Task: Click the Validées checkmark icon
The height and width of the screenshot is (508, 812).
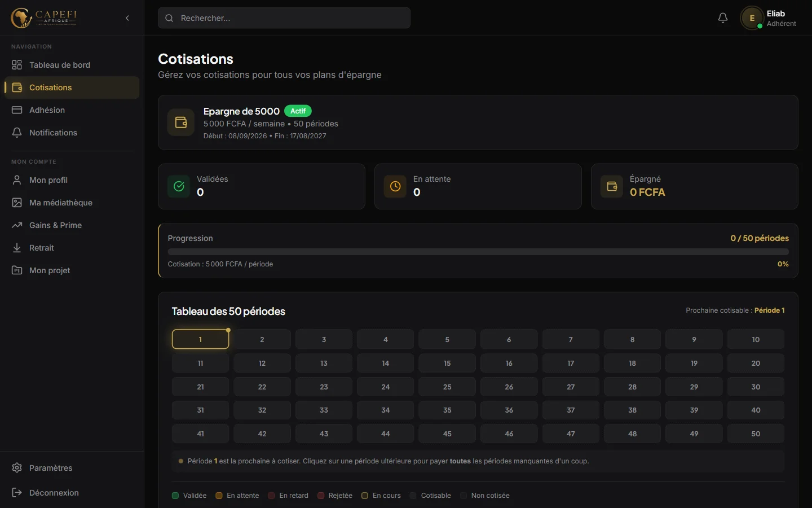Action: [x=179, y=186]
